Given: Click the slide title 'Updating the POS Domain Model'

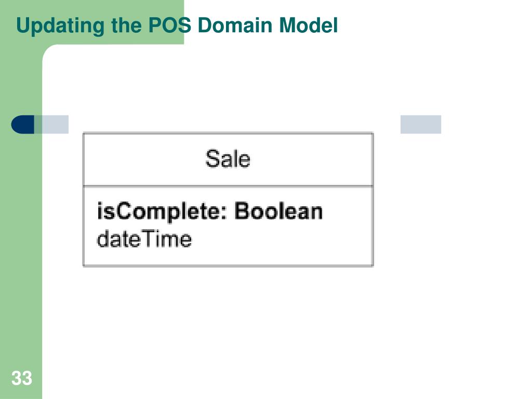Looking at the screenshot, I should pos(177,25).
